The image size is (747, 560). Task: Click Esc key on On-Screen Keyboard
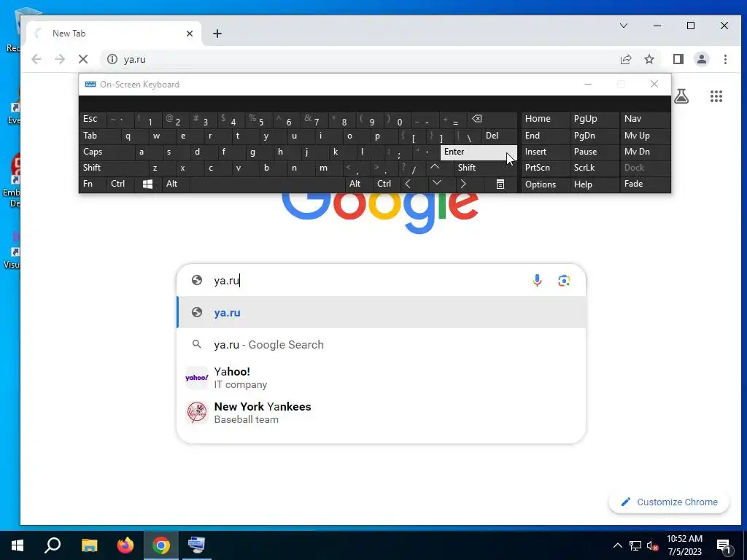[93, 119]
